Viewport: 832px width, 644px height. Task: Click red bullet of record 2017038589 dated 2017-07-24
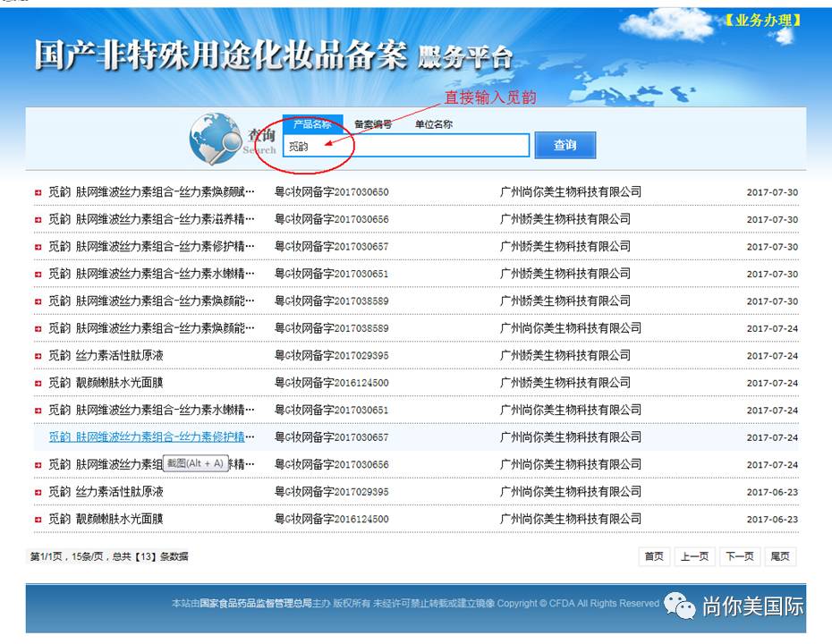(x=38, y=328)
